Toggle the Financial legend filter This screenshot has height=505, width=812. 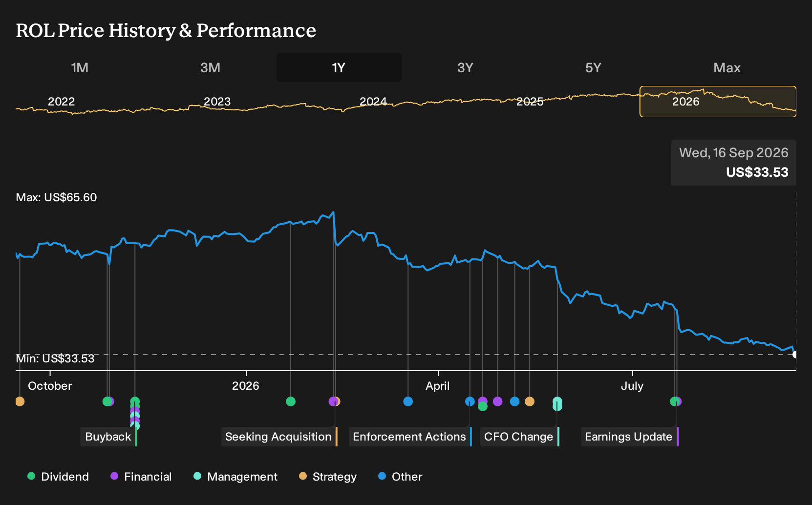click(141, 477)
